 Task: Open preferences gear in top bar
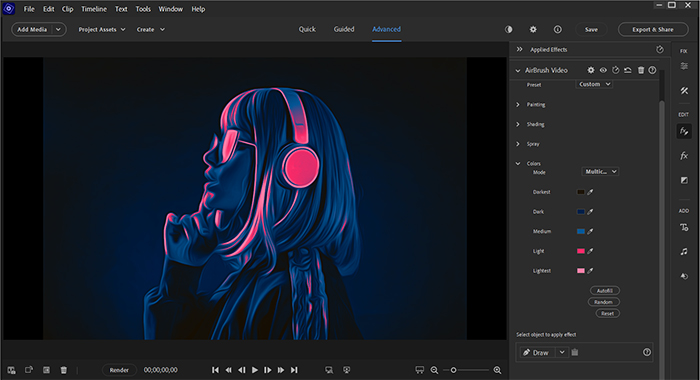click(x=533, y=29)
